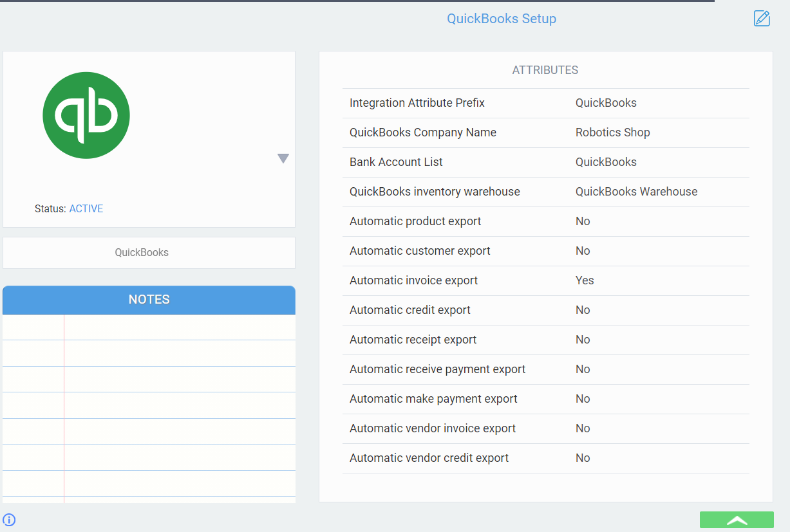Click the QuickBooks value for Bank Account List
This screenshot has width=790, height=532.
point(606,162)
